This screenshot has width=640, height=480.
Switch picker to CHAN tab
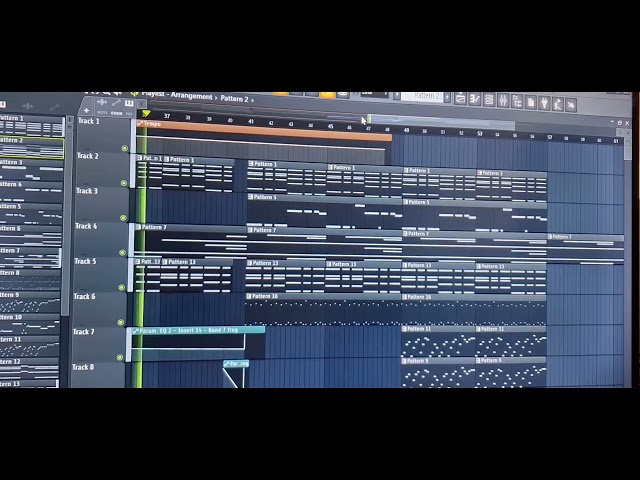[x=116, y=113]
